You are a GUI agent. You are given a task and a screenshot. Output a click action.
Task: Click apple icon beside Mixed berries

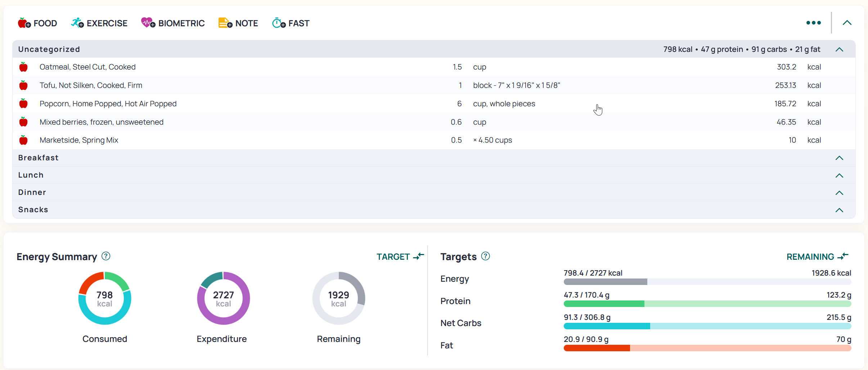click(23, 122)
